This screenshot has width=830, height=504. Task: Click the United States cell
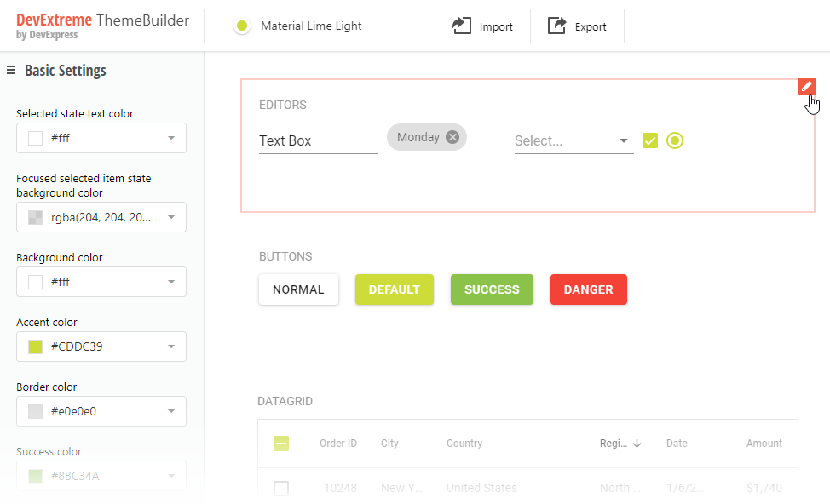click(x=481, y=488)
